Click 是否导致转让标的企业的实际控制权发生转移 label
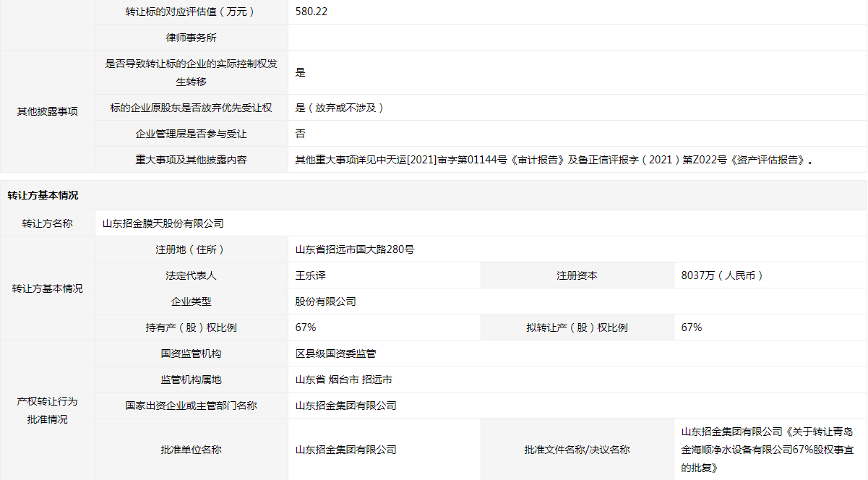 (191, 72)
